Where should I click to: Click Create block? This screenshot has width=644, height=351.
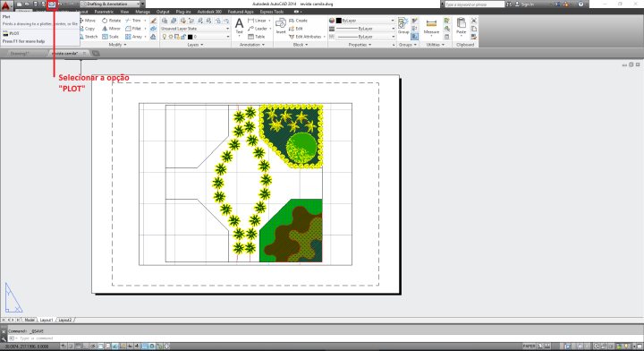298,21
